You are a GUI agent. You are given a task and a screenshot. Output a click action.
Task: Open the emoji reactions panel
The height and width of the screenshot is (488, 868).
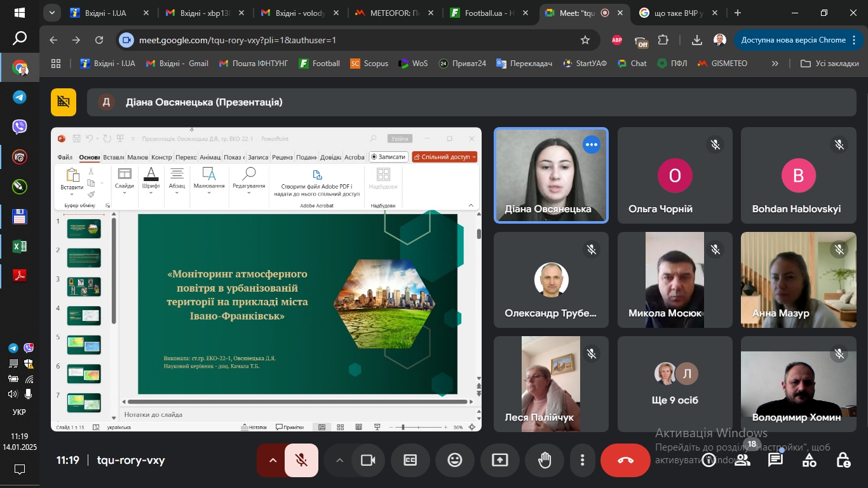pyautogui.click(x=455, y=460)
